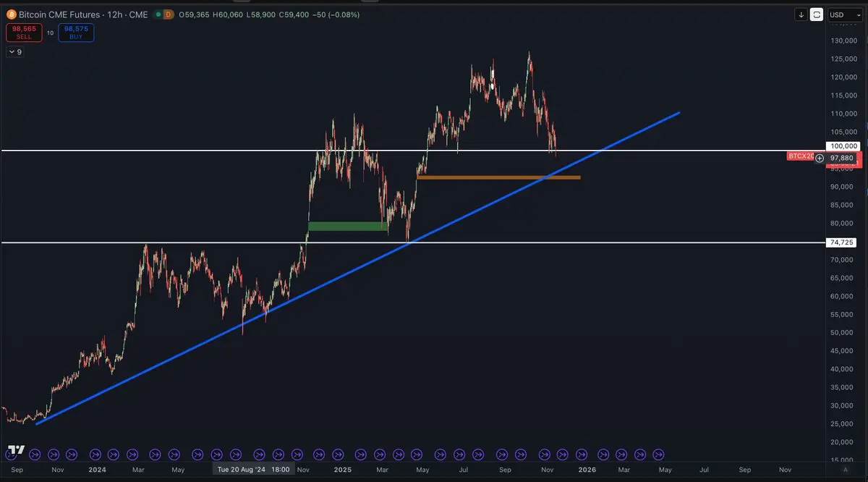Click the last rollover marker on right
Screen dimensions: 868x482
[x=658, y=454]
